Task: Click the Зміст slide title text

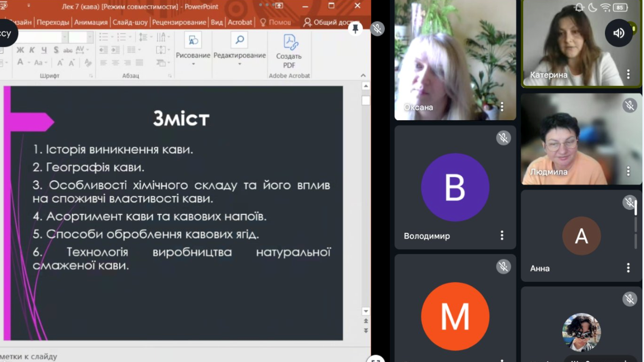Action: [181, 119]
